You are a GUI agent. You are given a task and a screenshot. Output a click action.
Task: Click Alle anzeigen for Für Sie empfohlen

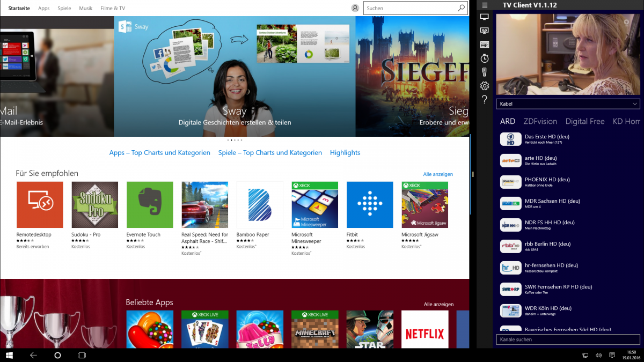(x=438, y=174)
